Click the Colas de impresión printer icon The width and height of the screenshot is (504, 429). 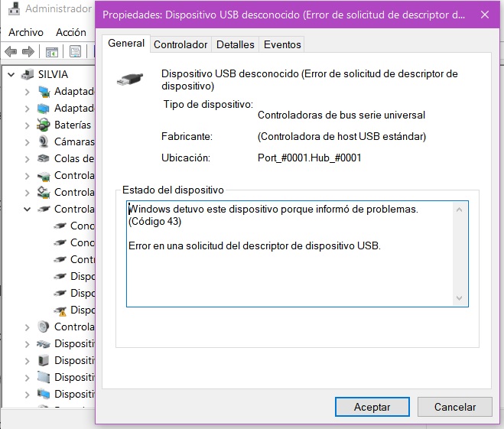pos(44,158)
